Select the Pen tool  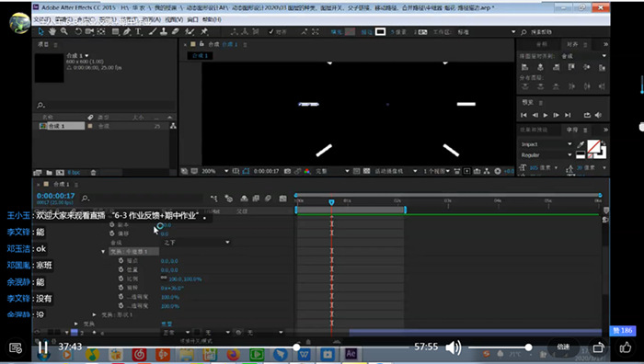pyautogui.click(x=127, y=31)
